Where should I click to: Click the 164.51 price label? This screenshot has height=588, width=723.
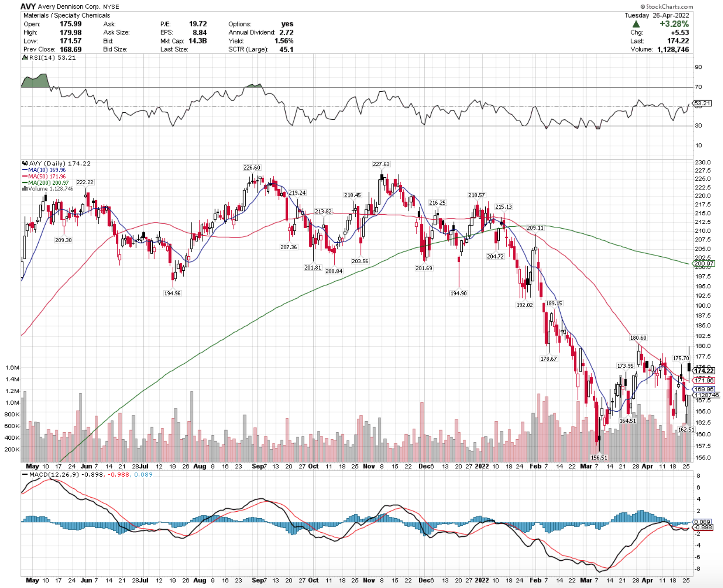(x=627, y=421)
